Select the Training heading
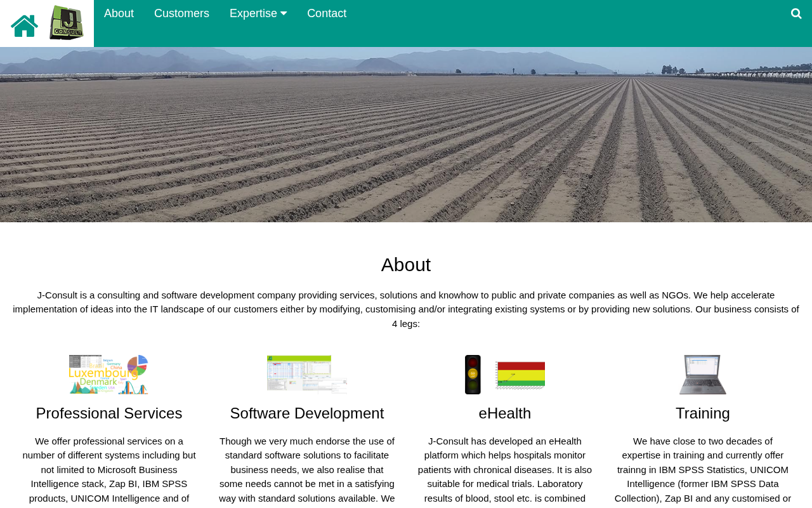This screenshot has height=508, width=812. 703,413
